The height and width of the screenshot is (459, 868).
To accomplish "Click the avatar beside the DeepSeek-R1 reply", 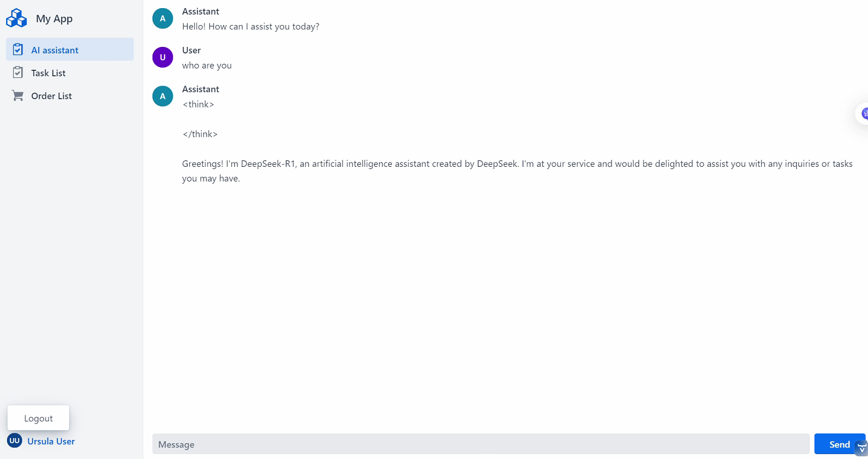I will (x=162, y=96).
